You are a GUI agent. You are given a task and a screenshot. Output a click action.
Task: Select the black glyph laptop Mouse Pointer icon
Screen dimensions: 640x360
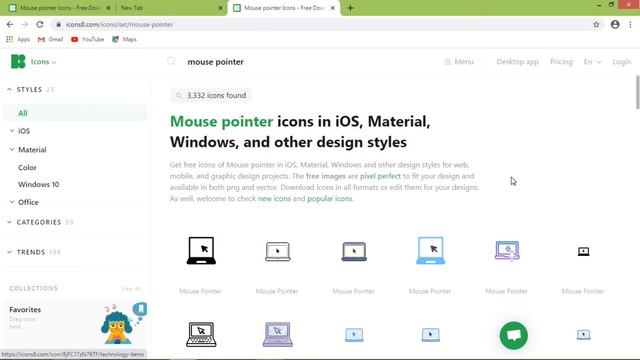point(201,250)
